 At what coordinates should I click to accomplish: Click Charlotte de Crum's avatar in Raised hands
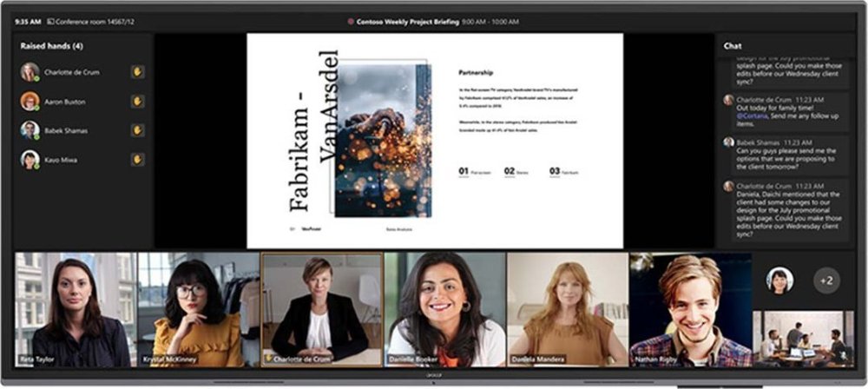click(x=30, y=72)
